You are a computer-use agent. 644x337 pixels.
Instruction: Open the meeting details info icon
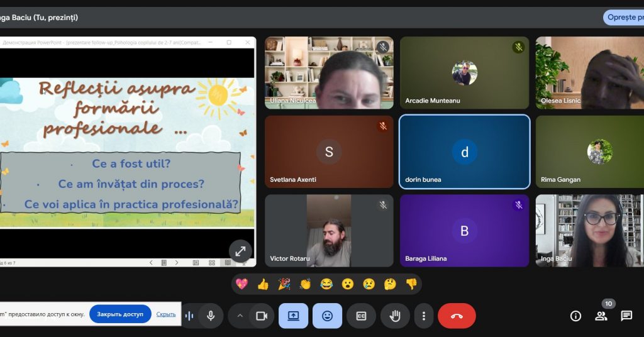(575, 316)
